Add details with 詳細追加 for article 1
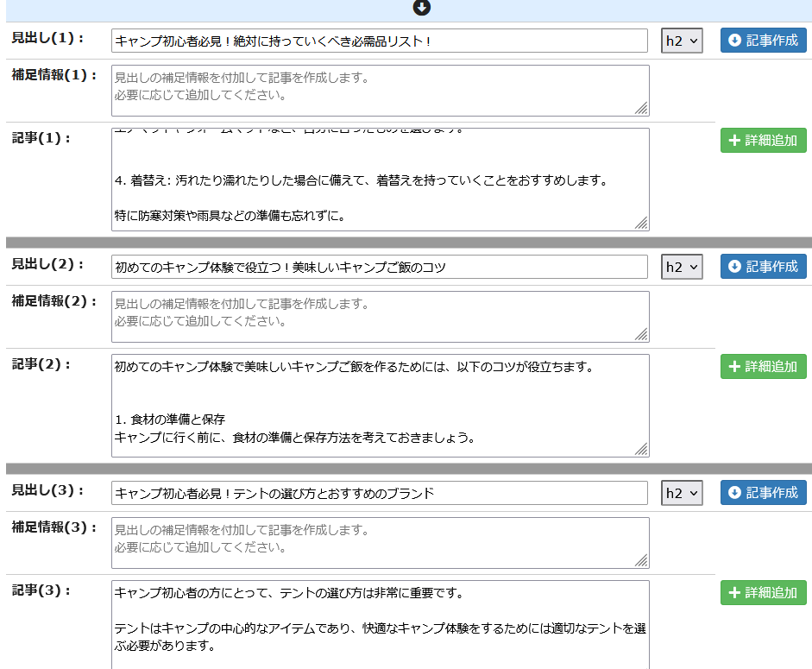Image resolution: width=812 pixels, height=669 pixels. 763,141
